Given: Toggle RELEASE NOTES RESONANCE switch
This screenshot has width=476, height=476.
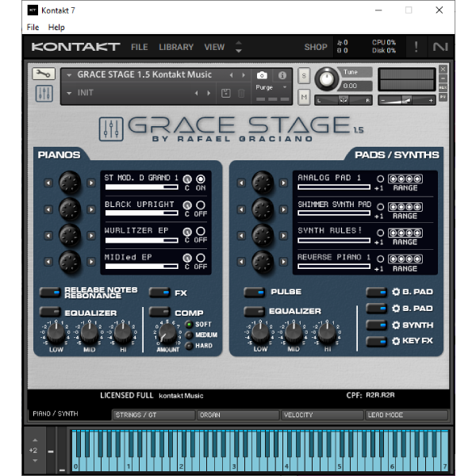Looking at the screenshot, I should 50,293.
